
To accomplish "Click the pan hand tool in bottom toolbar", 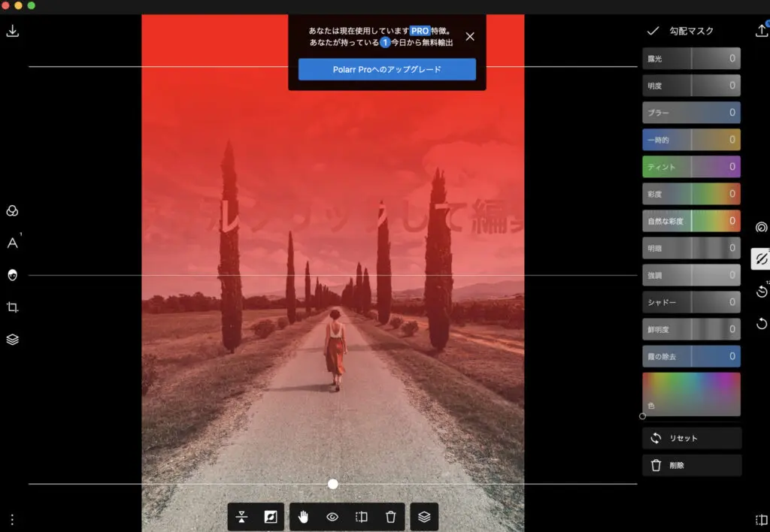I will click(304, 517).
